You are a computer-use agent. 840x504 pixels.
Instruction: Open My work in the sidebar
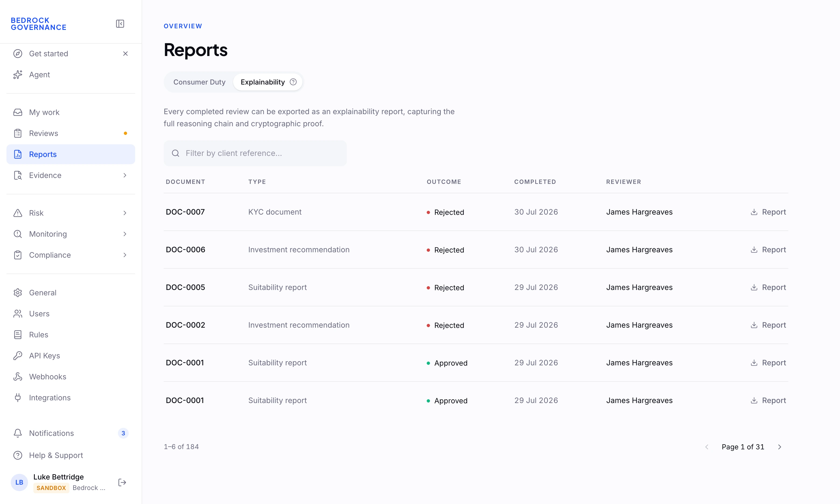coord(71,113)
